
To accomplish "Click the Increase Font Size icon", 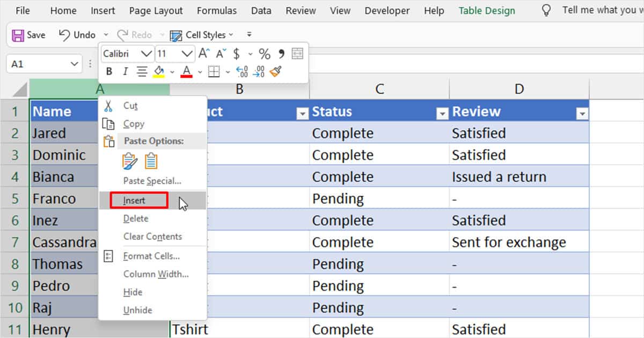I will (203, 54).
